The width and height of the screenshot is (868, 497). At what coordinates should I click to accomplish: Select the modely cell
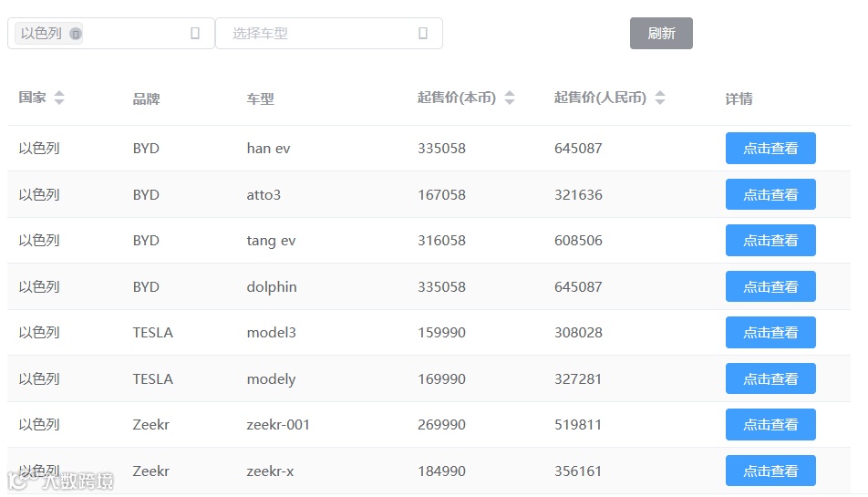coord(272,379)
